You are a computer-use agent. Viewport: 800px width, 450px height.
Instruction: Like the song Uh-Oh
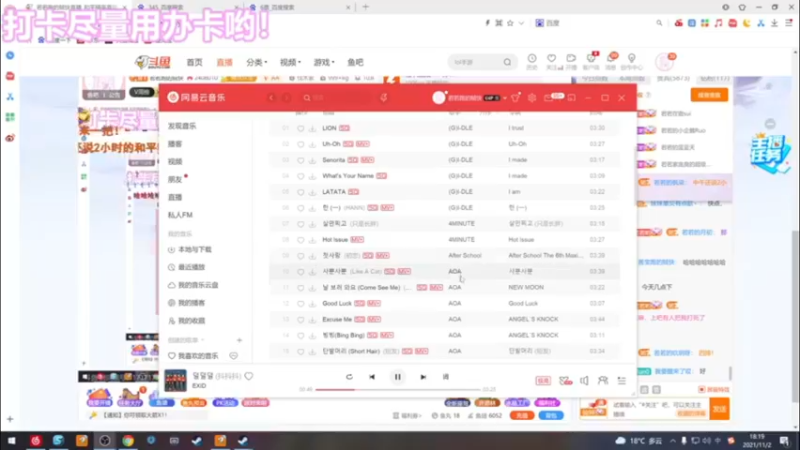tap(301, 144)
